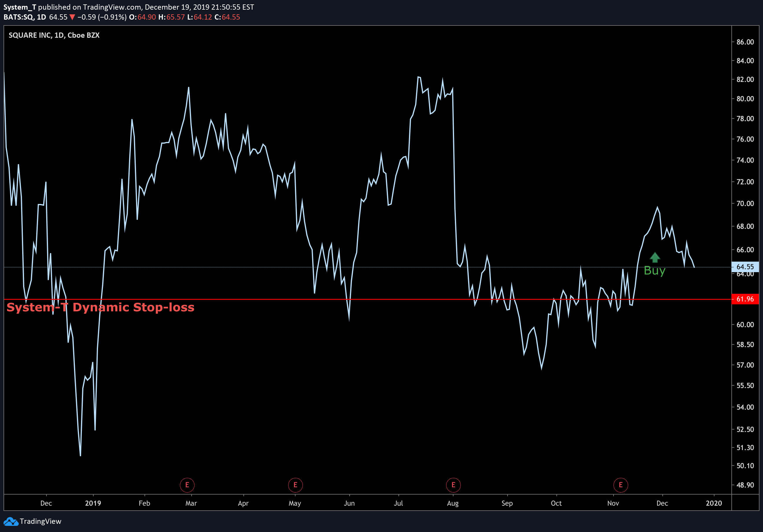Click the 51.30 price axis label

[745, 448]
